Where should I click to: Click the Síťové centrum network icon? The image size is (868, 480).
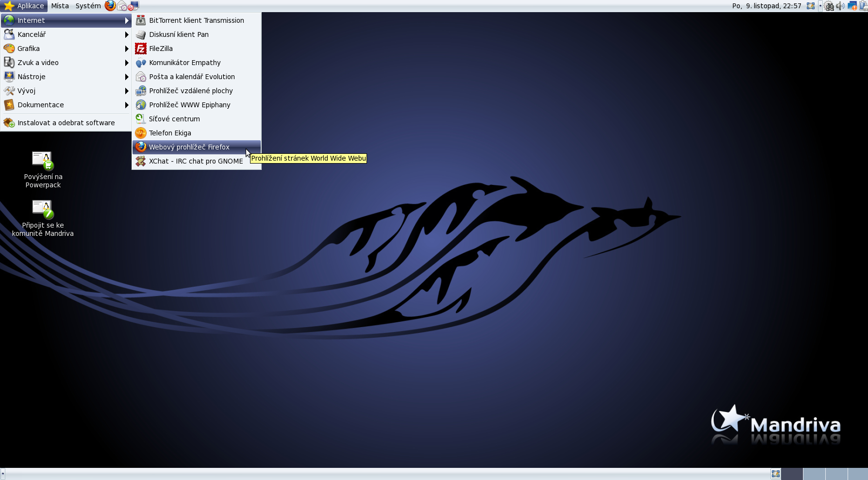(141, 119)
